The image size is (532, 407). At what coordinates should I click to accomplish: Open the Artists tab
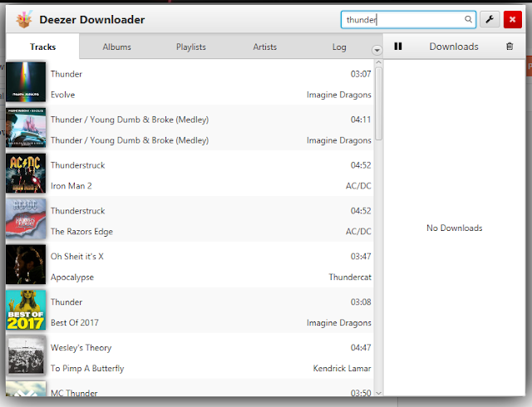click(x=264, y=47)
